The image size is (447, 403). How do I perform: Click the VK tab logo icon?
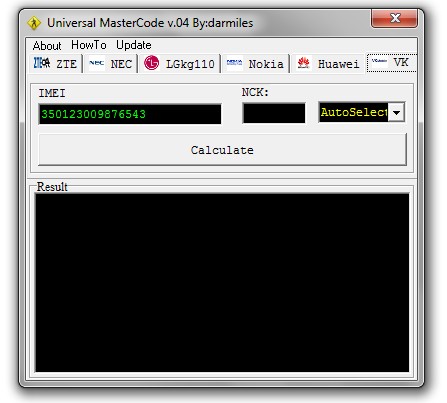(379, 61)
